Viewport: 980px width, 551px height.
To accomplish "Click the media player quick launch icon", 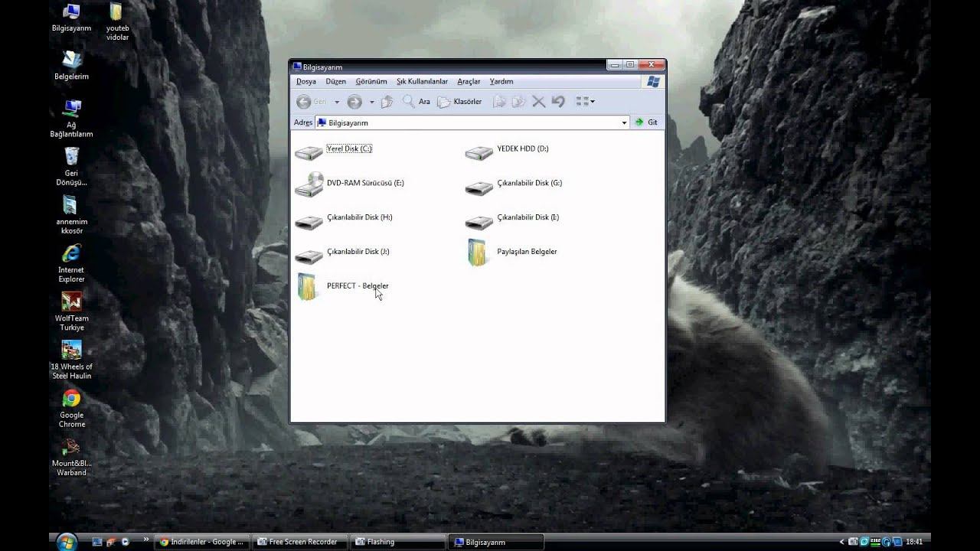I will pos(126,542).
